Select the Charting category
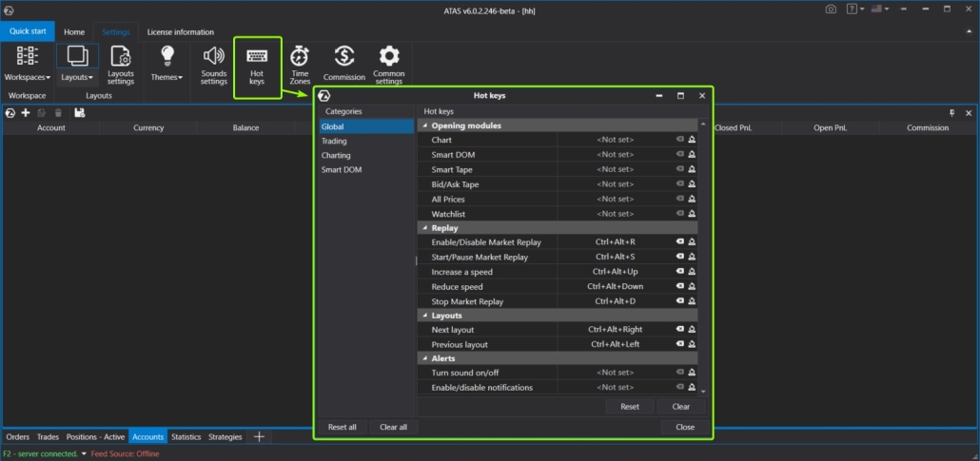980x461 pixels. (336, 155)
